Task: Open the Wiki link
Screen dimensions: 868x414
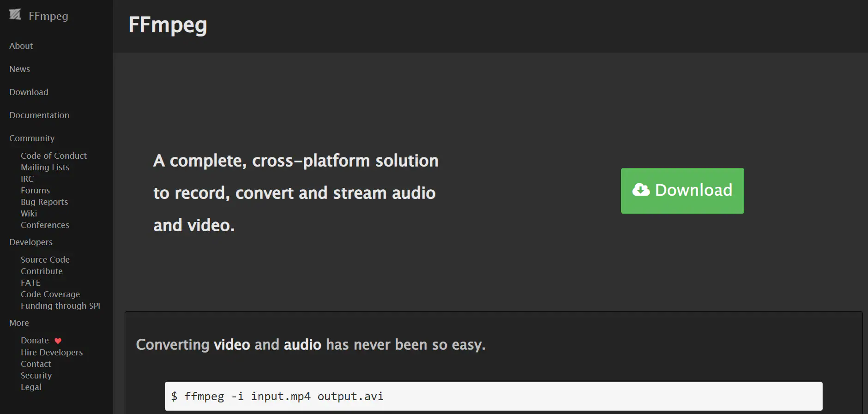Action: (x=29, y=214)
